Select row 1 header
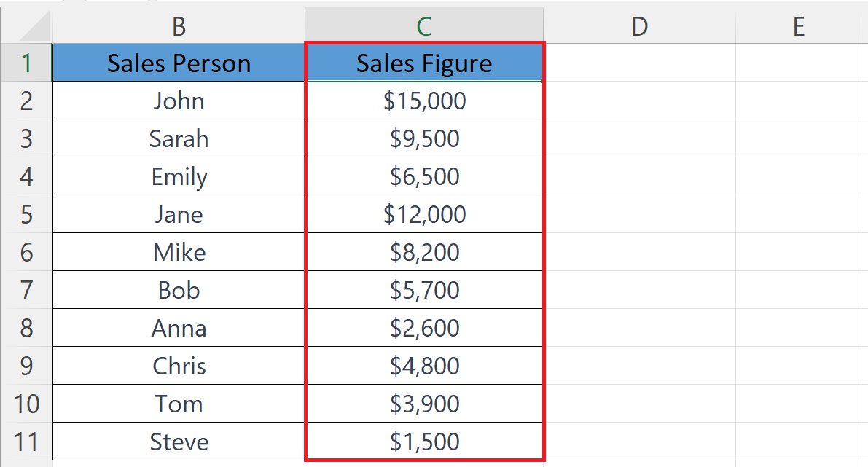Viewport: 868px width, 467px height. pos(26,63)
